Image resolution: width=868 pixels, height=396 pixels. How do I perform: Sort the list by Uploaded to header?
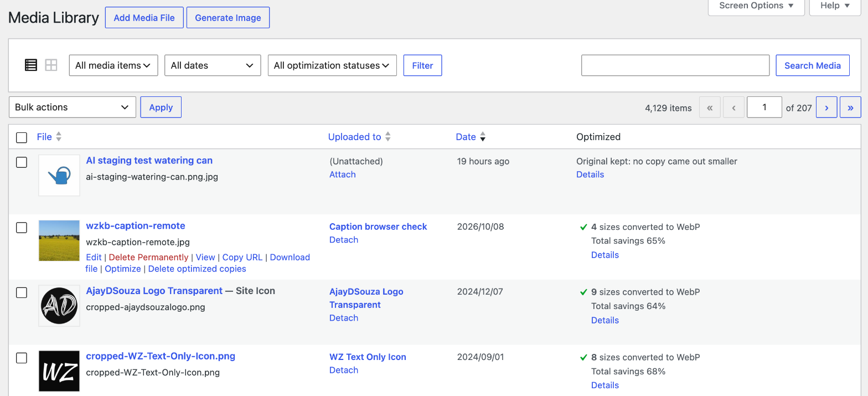click(x=354, y=137)
